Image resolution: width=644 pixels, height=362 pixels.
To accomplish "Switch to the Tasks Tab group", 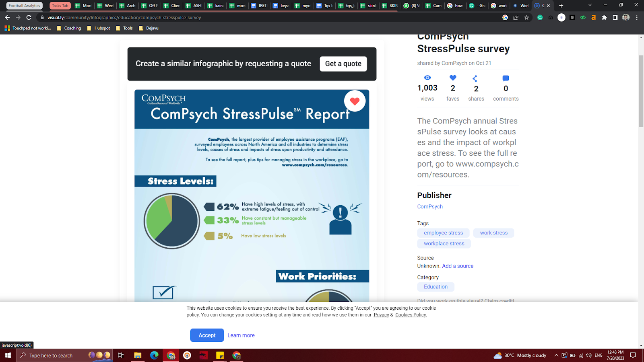I will pos(60,6).
